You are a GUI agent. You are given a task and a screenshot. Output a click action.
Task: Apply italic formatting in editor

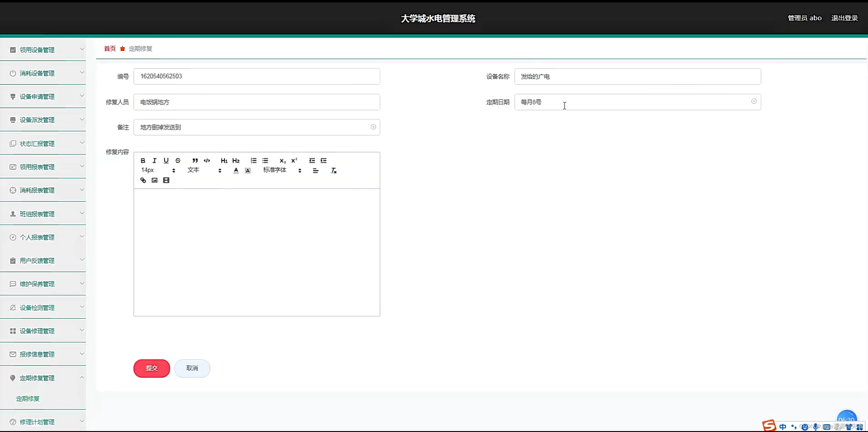pyautogui.click(x=154, y=161)
